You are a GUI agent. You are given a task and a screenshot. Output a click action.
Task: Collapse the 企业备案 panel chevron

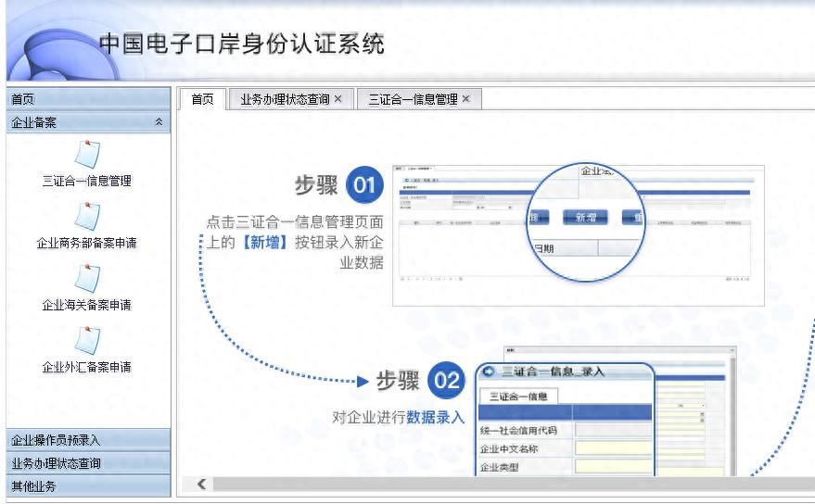pos(159,122)
